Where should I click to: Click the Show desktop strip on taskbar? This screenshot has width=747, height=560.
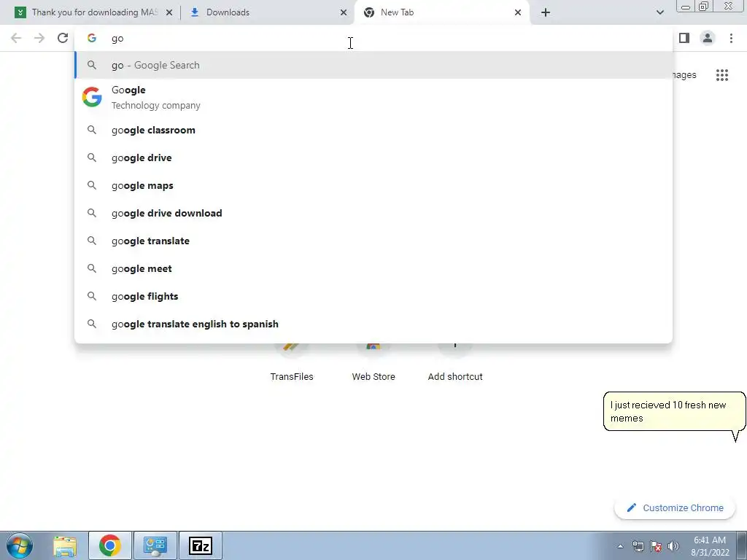[741, 545]
